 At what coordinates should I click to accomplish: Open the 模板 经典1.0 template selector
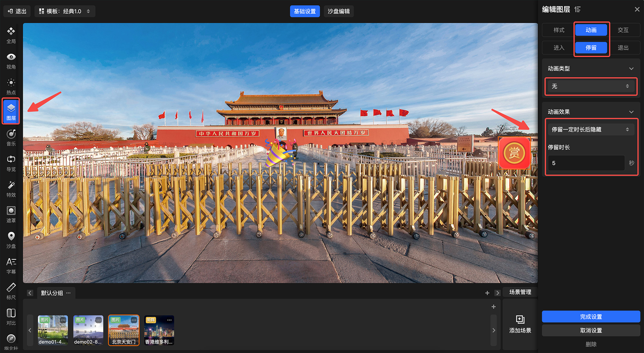coord(65,11)
